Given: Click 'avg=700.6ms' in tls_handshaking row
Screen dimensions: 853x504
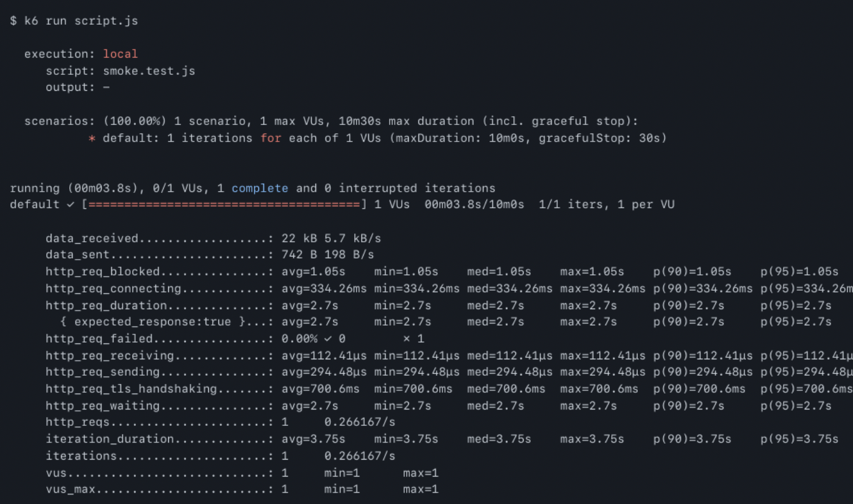Looking at the screenshot, I should click(321, 388).
